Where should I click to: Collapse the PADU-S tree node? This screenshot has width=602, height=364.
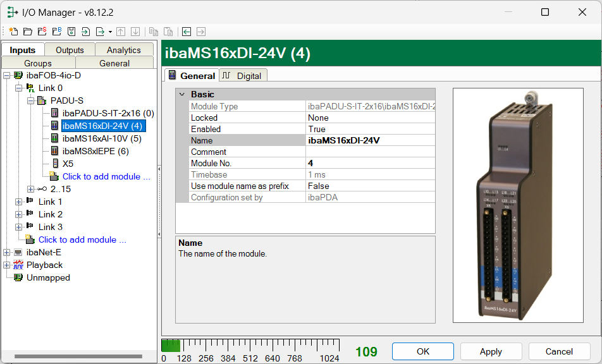[30, 100]
